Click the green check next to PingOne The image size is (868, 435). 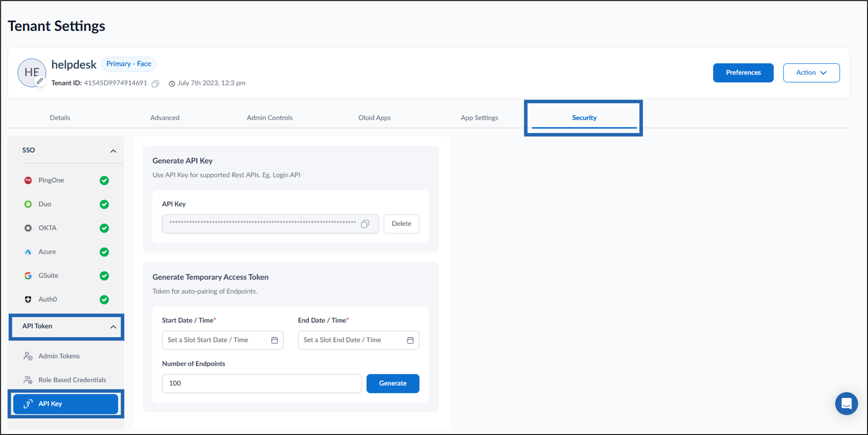click(x=104, y=180)
